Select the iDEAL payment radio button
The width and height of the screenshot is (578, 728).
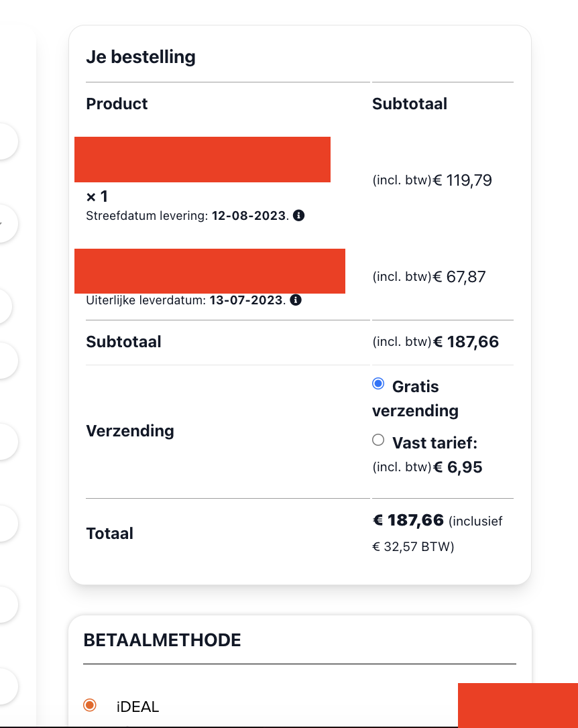90,705
